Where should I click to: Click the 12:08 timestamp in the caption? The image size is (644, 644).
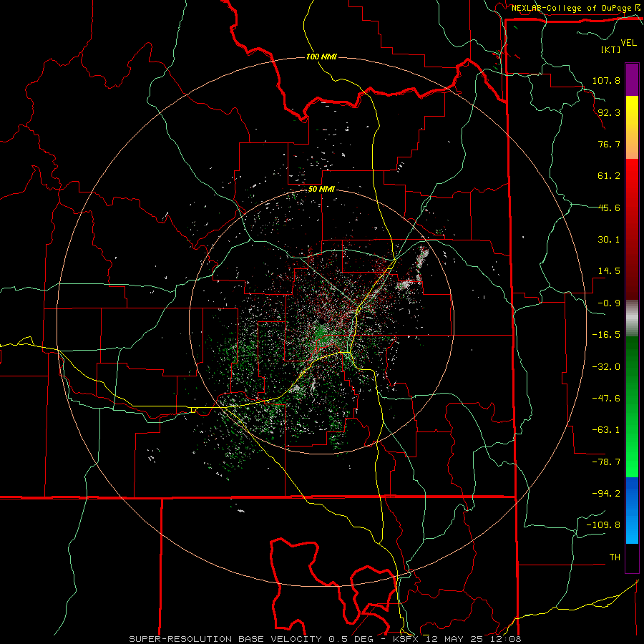[x=505, y=639]
